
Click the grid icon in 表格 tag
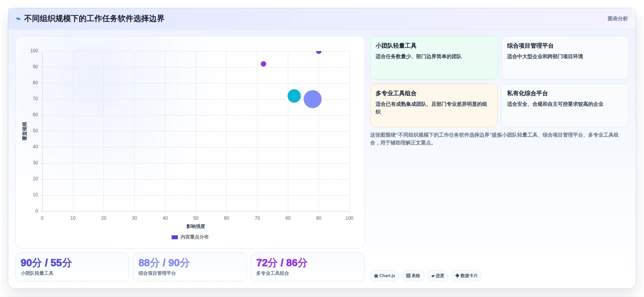(408, 276)
